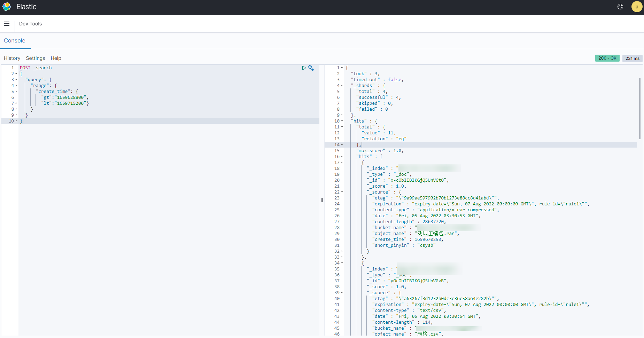The image size is (644, 338).
Task: Collapse the "create_time" block fold arrow
Action: pos(16,92)
